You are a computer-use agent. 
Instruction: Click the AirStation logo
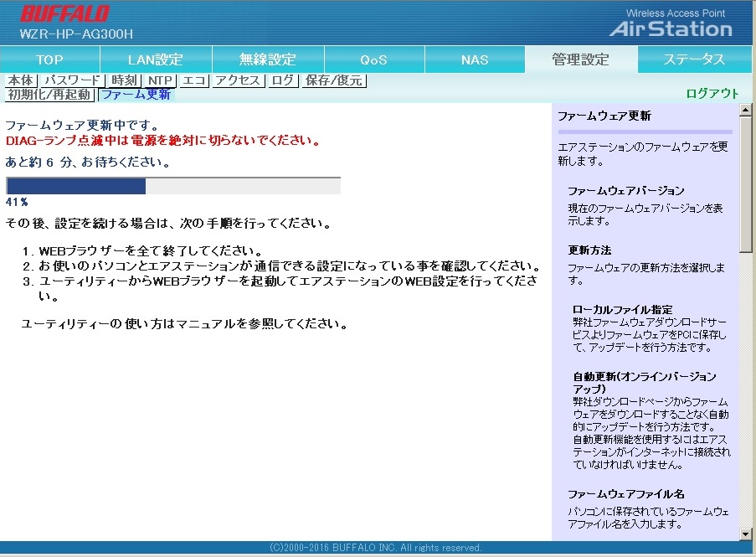coord(671,29)
